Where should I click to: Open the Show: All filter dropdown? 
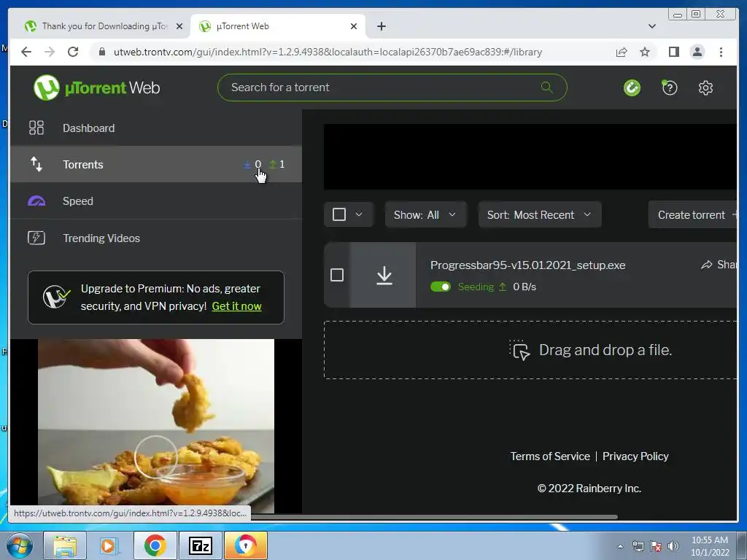[x=425, y=215]
